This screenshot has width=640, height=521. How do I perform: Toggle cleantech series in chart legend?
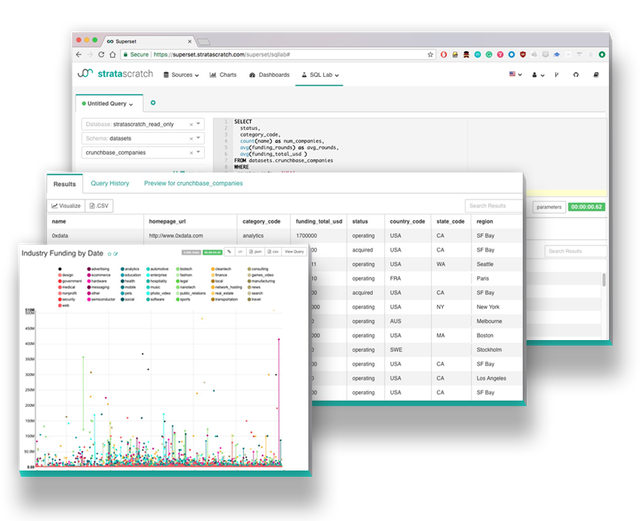(x=221, y=269)
